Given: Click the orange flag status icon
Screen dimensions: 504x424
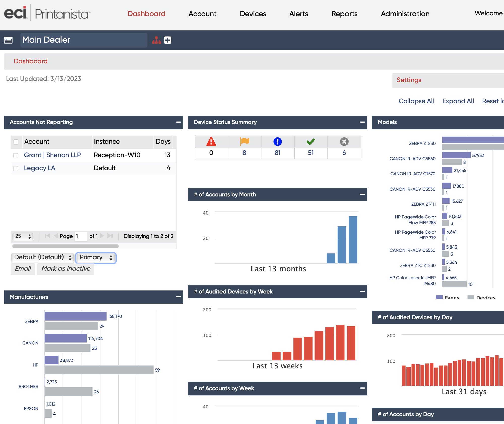Looking at the screenshot, I should pyautogui.click(x=244, y=142).
